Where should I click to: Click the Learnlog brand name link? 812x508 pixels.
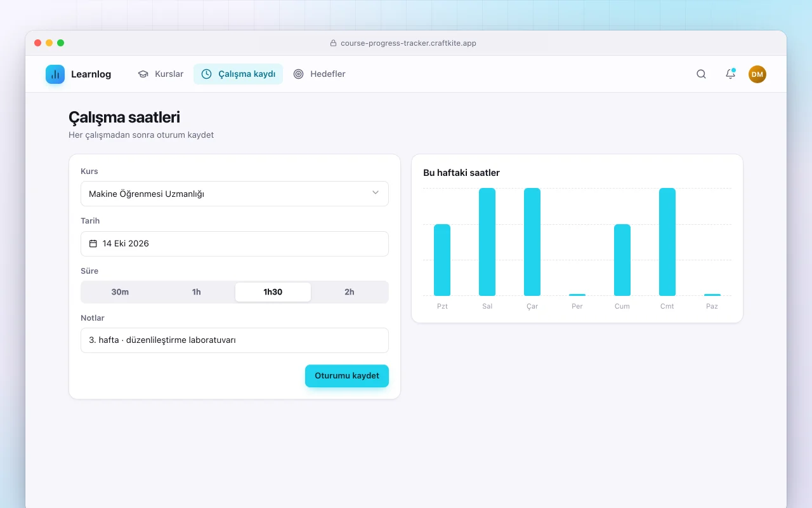click(x=91, y=74)
